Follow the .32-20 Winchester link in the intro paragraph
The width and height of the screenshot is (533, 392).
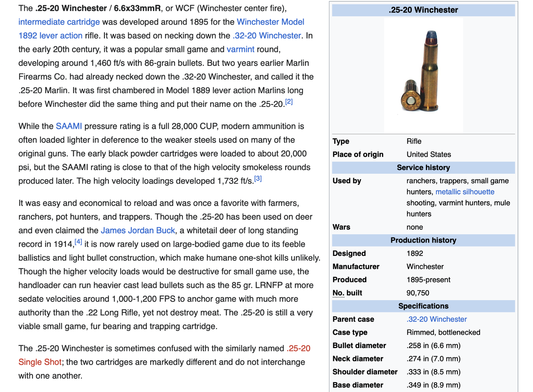tap(267, 36)
